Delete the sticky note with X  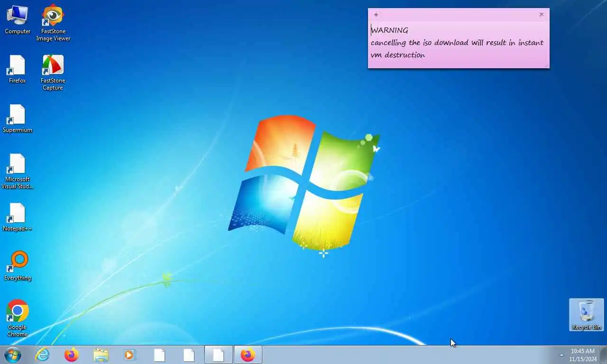click(x=542, y=15)
